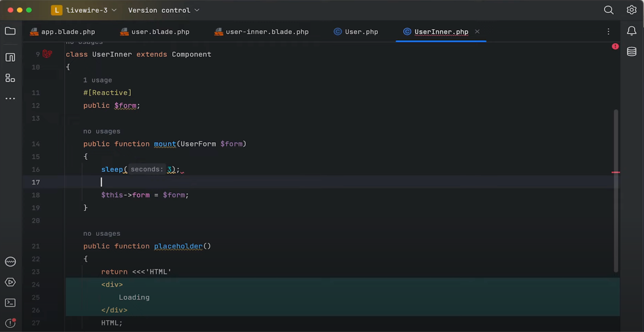This screenshot has height=332, width=644.
Task: Close the UserInner.php tab
Action: tap(477, 31)
